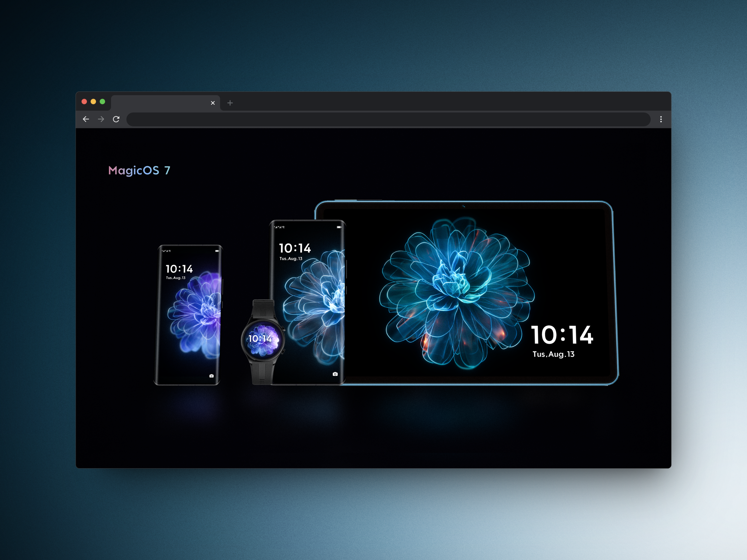Click the signal status icons on the center phone
Screen dimensions: 747x560
280,227
